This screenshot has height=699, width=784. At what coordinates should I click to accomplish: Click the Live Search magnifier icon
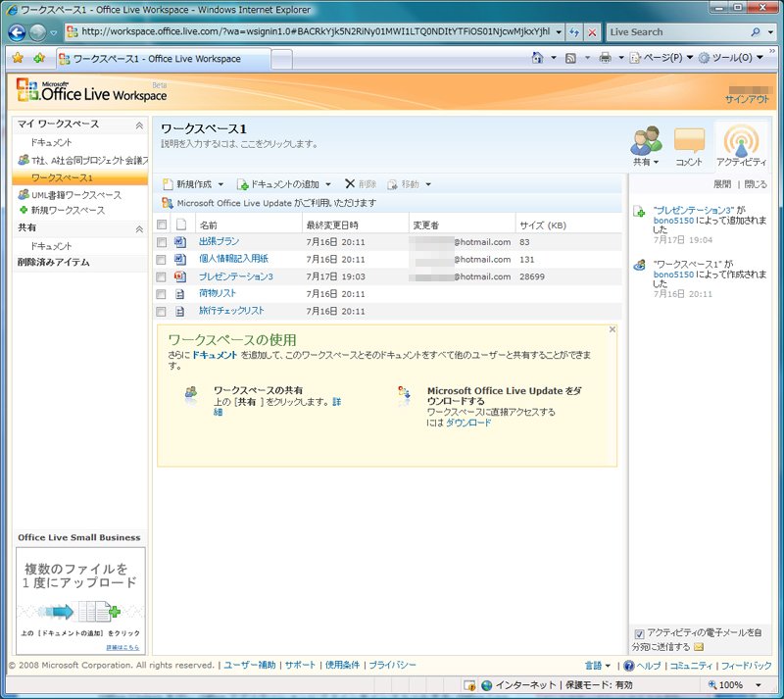(755, 32)
